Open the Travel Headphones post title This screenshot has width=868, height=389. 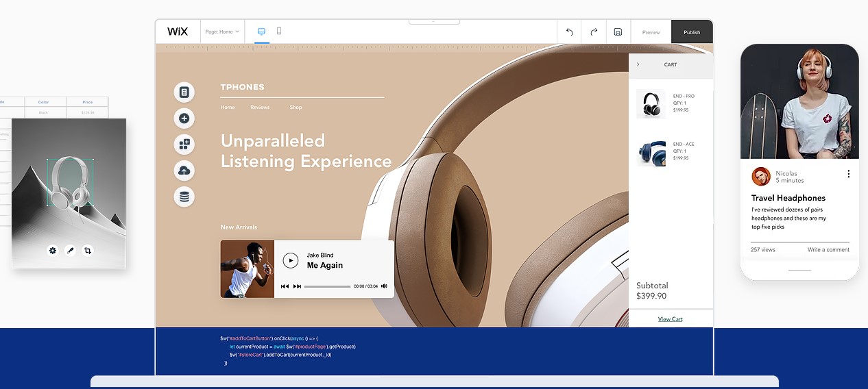tap(788, 198)
